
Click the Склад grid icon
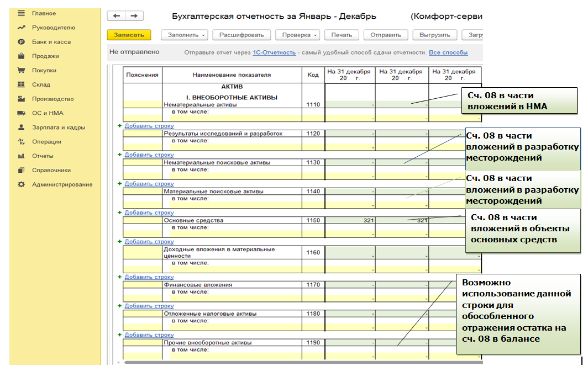point(22,84)
